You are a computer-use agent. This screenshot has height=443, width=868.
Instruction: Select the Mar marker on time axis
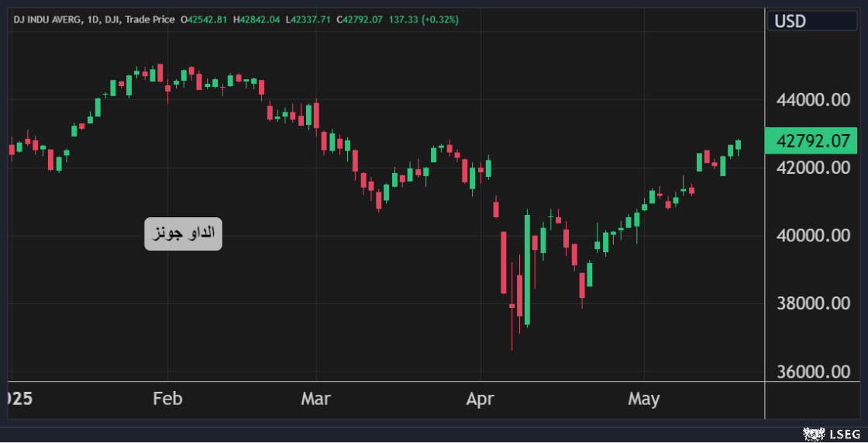point(315,399)
